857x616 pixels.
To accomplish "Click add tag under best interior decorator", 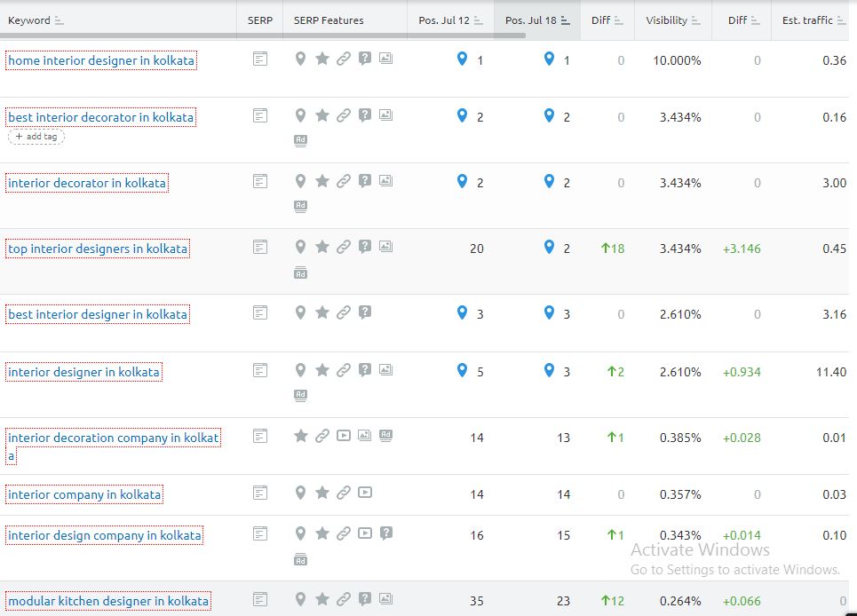I will [x=36, y=137].
